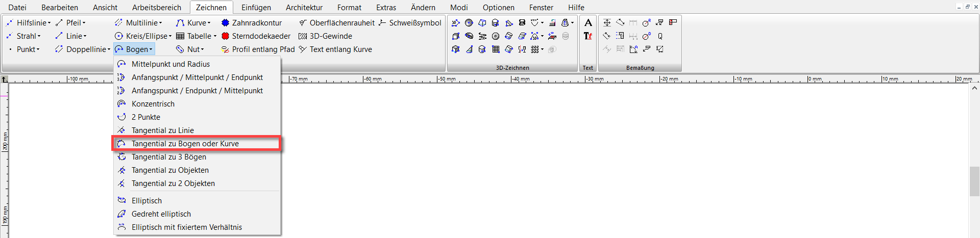Click the ruler origin corner button
Viewport: 980px width, 238px height.
[x=4, y=79]
